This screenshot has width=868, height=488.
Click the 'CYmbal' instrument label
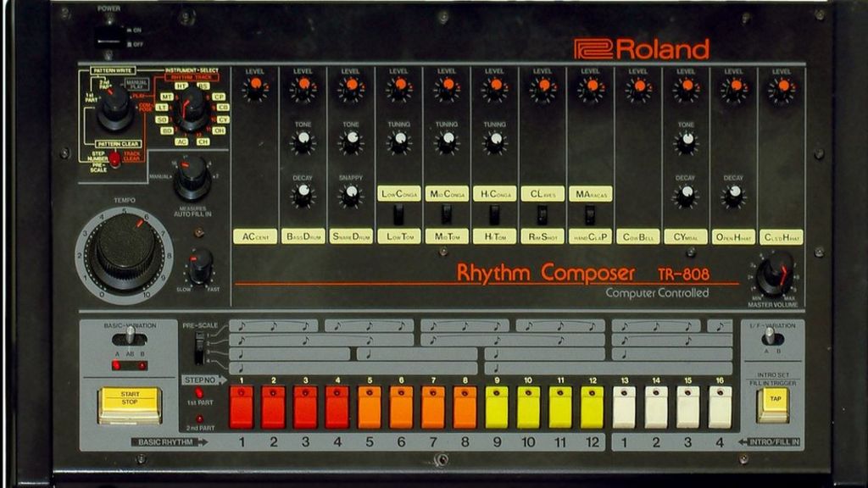(686, 237)
